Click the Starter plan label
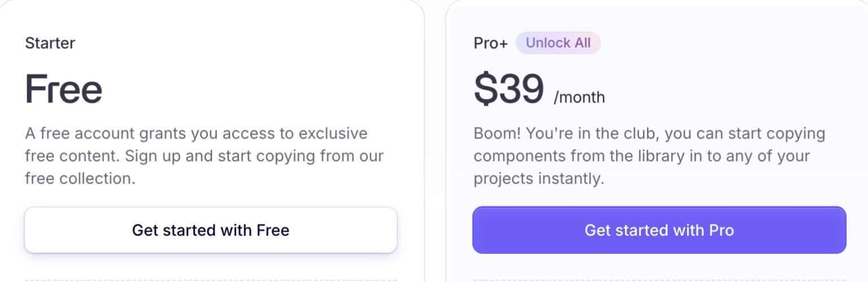The height and width of the screenshot is (282, 868). pyautogui.click(x=50, y=43)
